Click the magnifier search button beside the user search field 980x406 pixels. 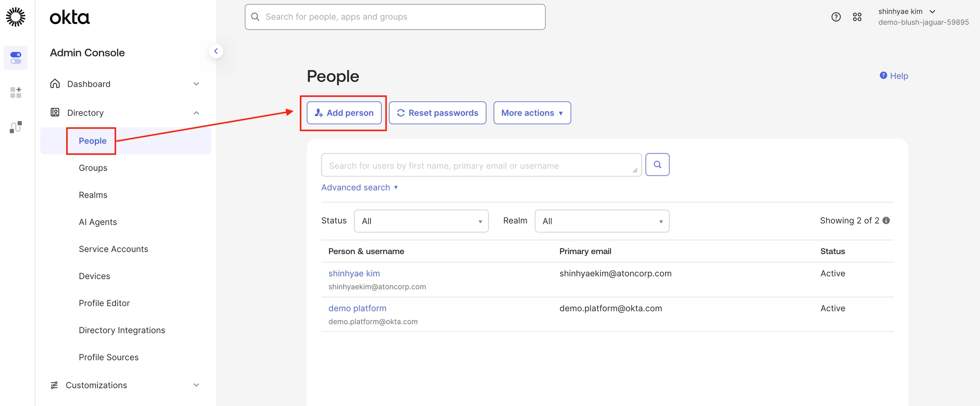[x=657, y=165]
